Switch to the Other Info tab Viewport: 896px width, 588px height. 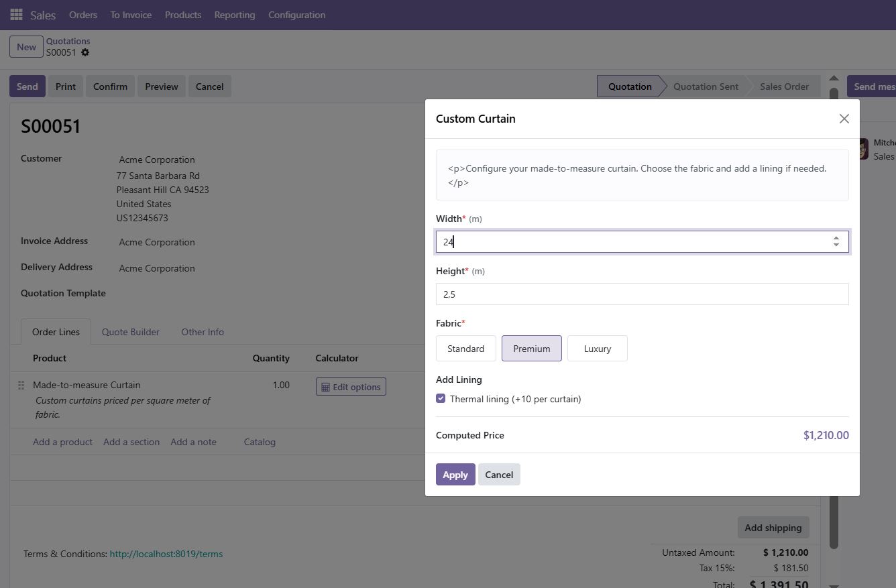[203, 332]
